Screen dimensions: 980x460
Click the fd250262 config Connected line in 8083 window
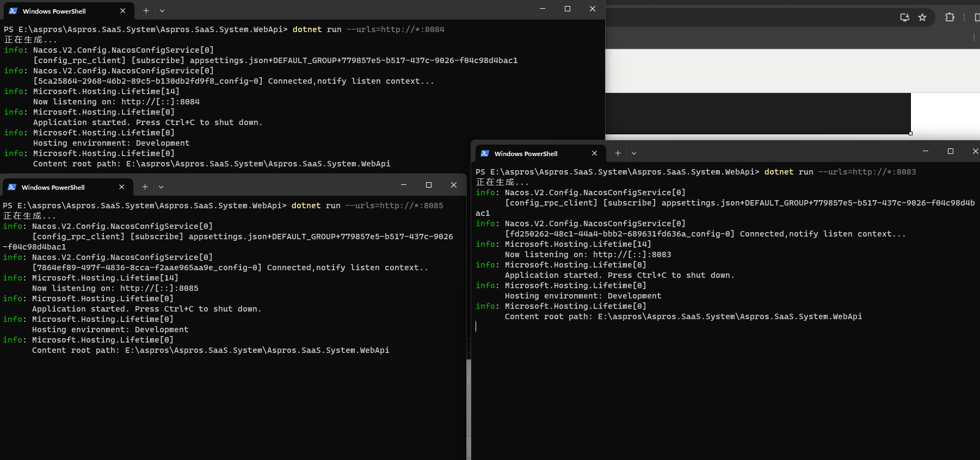click(706, 234)
